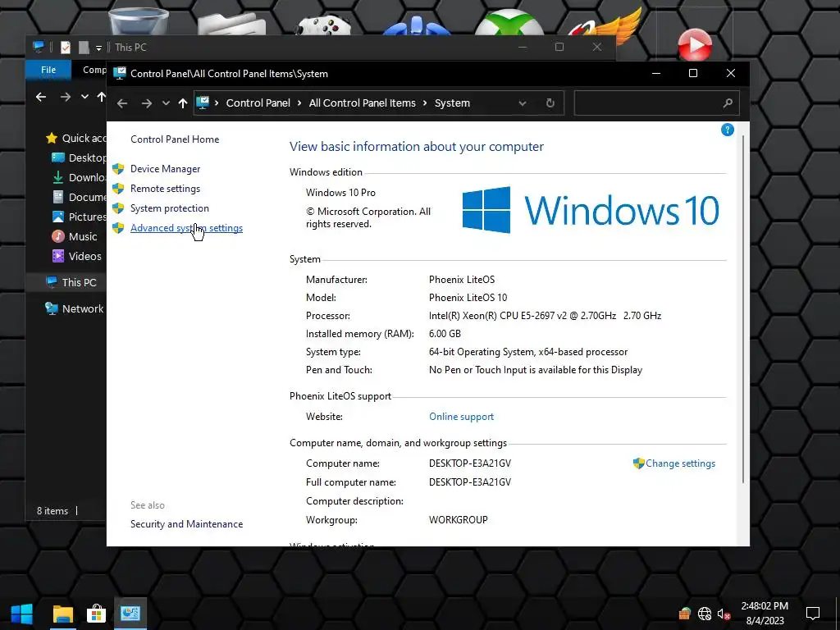
Task: Open System protection link
Action: (169, 208)
